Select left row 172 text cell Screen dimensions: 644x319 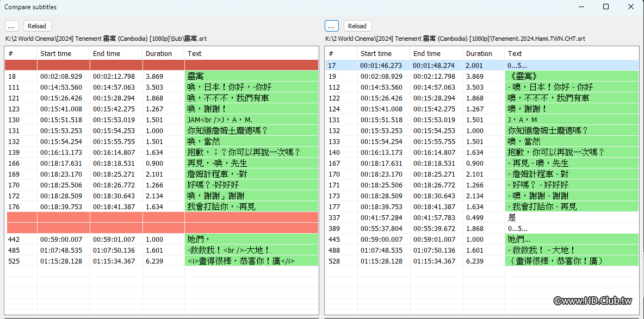point(251,196)
